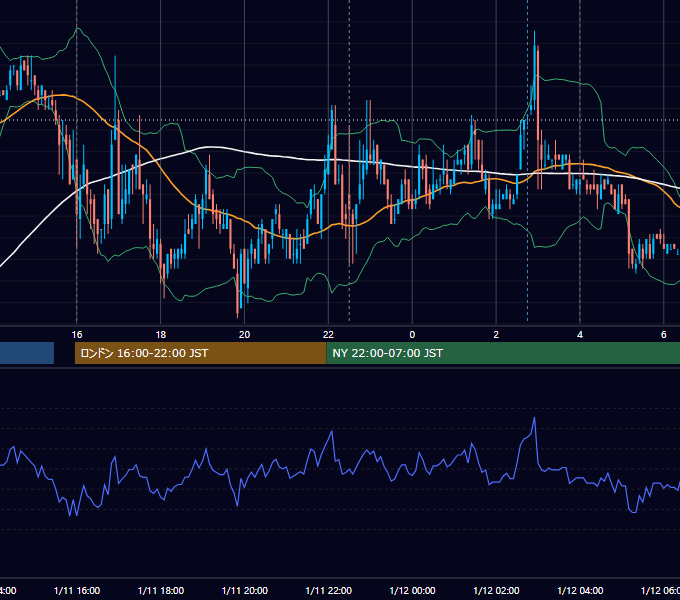Click the 16 hour label on price chart
This screenshot has width=680, height=600.
pyautogui.click(x=77, y=335)
